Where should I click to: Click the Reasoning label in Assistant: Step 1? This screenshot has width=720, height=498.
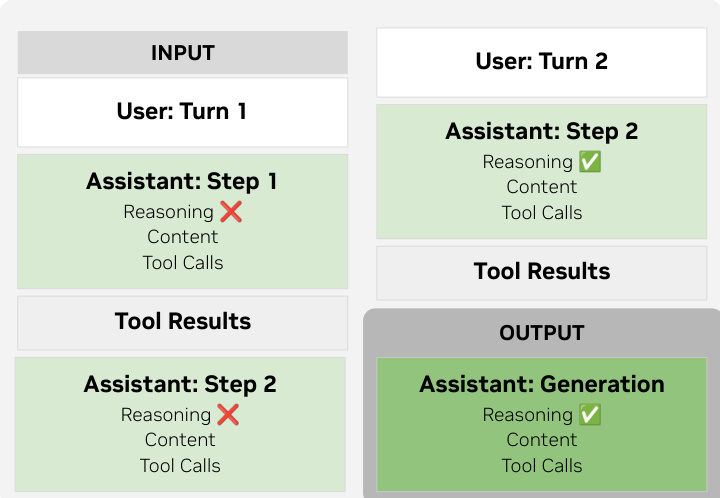coord(168,212)
